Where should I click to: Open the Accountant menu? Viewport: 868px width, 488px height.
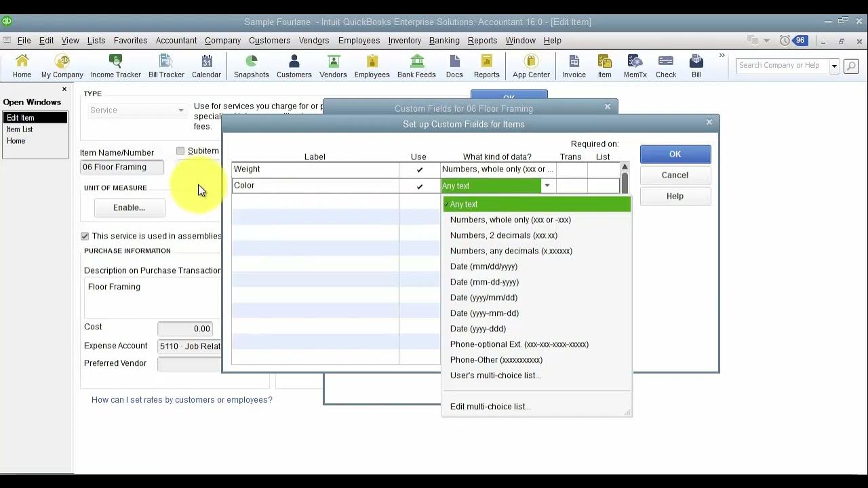click(176, 41)
